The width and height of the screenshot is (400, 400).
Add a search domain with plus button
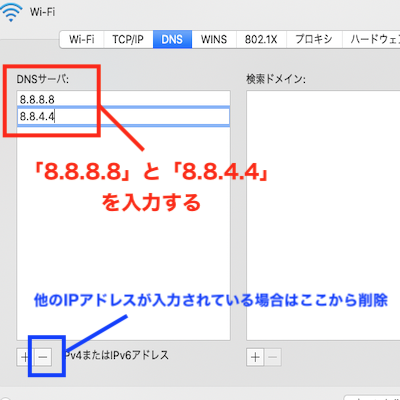pyautogui.click(x=255, y=357)
